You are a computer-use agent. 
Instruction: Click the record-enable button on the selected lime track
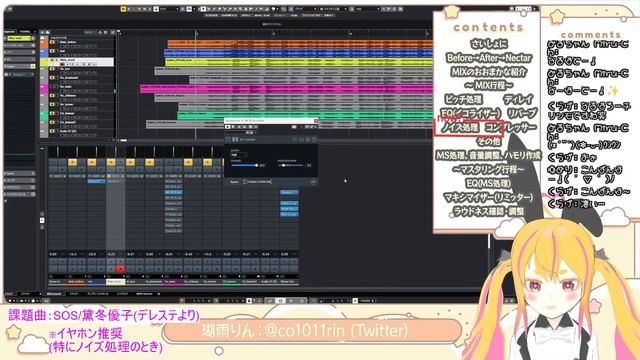pyautogui.click(x=62, y=64)
